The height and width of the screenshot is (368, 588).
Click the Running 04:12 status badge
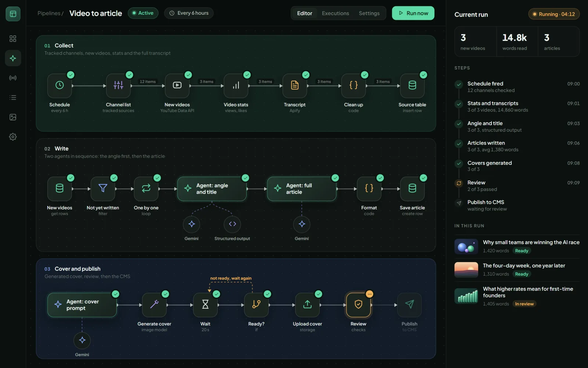pos(554,14)
